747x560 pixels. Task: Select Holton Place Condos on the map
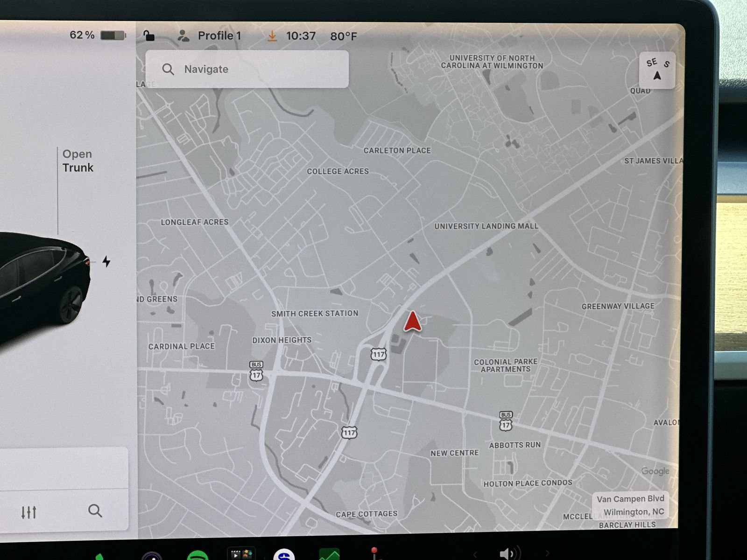[528, 483]
